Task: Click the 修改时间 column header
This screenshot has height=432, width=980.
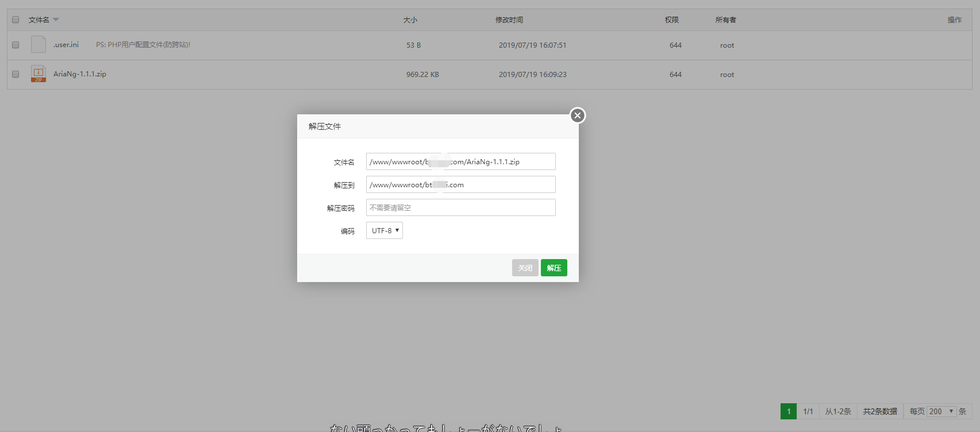Action: point(509,20)
